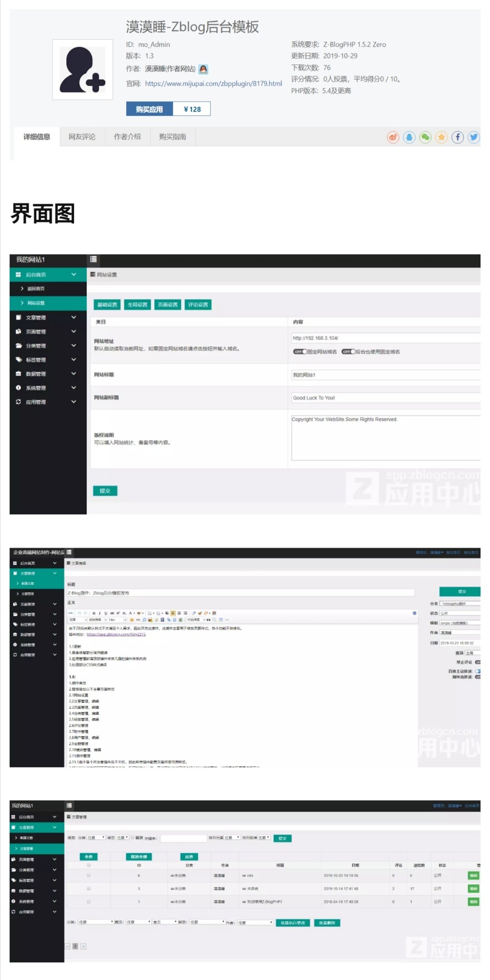490x980 pixels.
Task: Switch to the 网友评论 tab
Action: (x=82, y=137)
